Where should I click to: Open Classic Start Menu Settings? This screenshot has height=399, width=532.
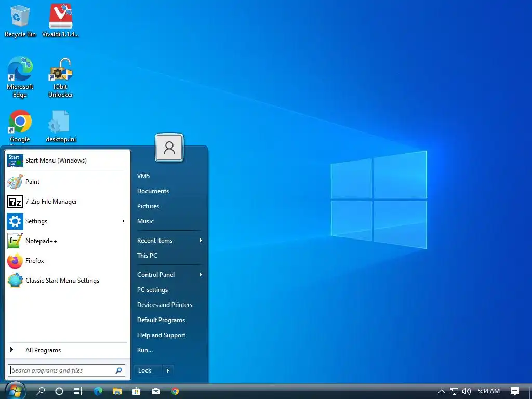click(x=67, y=280)
